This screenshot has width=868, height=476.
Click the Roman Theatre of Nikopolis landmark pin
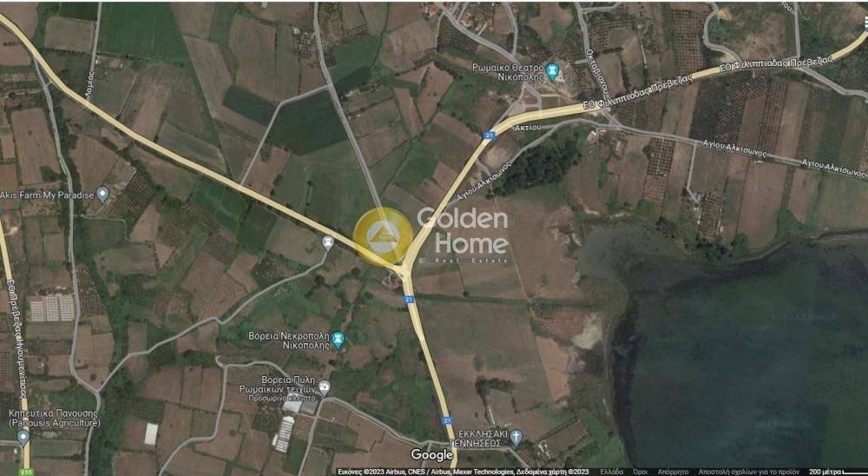pyautogui.click(x=551, y=71)
